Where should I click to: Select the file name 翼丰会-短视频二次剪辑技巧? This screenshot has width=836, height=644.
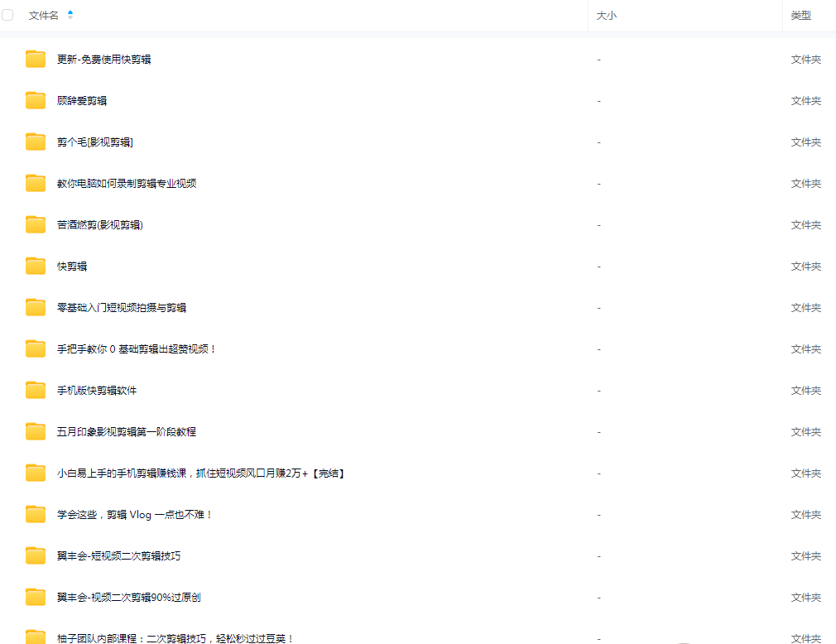[119, 556]
